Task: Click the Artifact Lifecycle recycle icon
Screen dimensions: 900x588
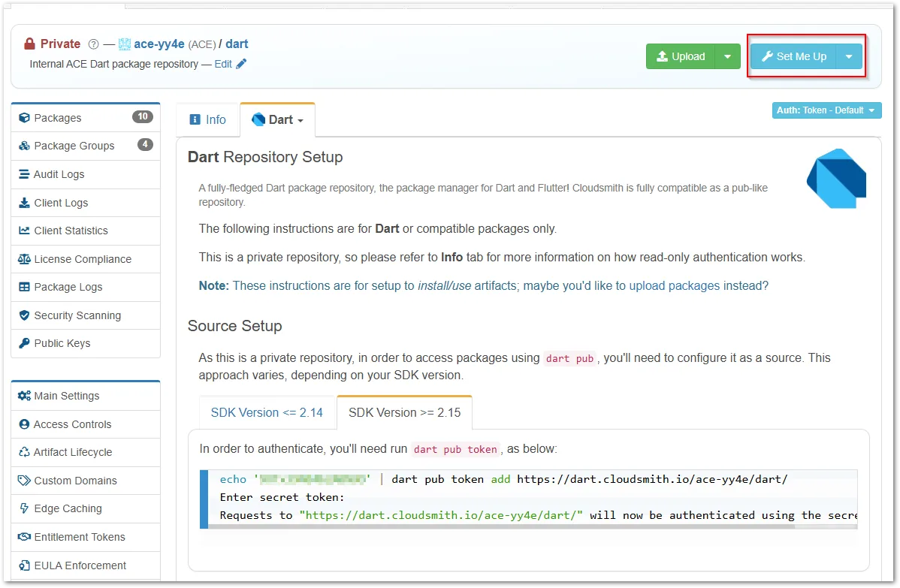Action: [x=24, y=452]
